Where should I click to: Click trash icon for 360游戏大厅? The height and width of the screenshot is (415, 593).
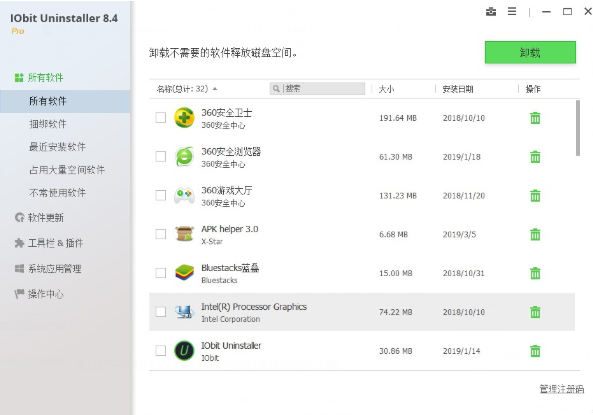[535, 196]
